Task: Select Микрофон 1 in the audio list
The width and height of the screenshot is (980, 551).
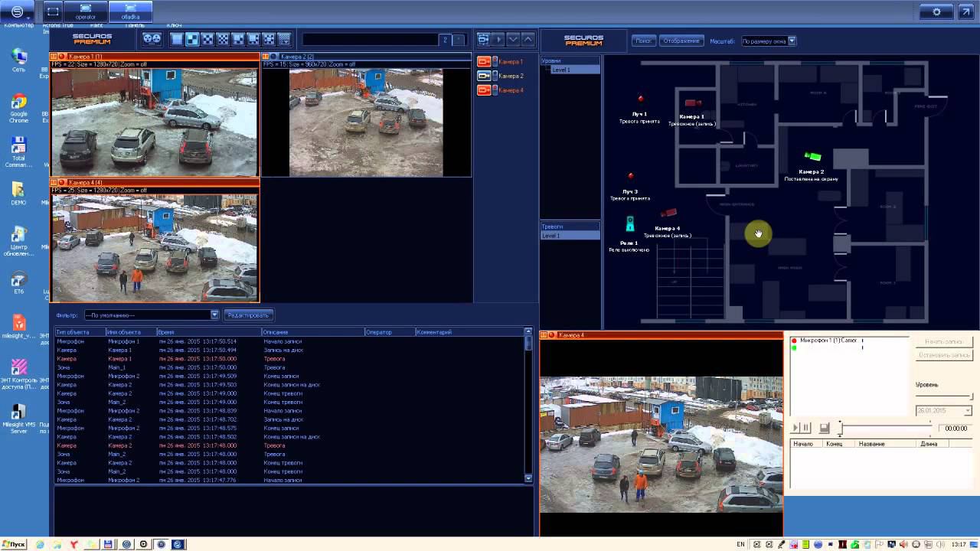Action: click(x=828, y=341)
